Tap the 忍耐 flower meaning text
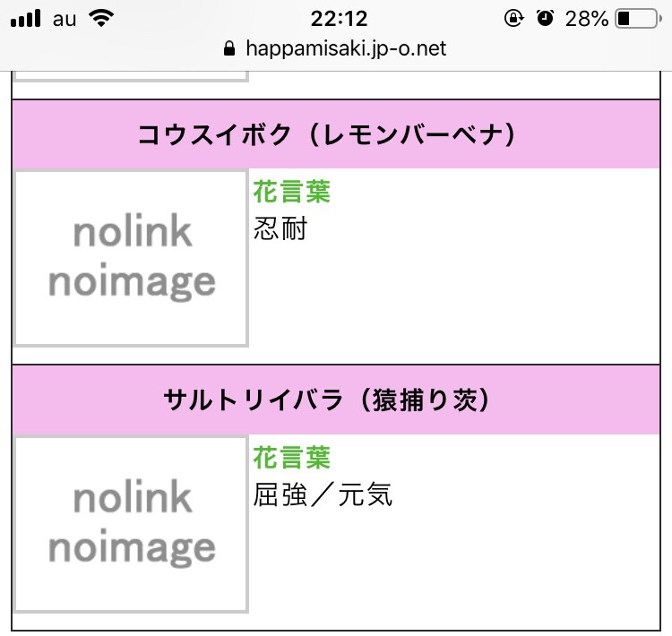The height and width of the screenshot is (636, 672). [280, 228]
